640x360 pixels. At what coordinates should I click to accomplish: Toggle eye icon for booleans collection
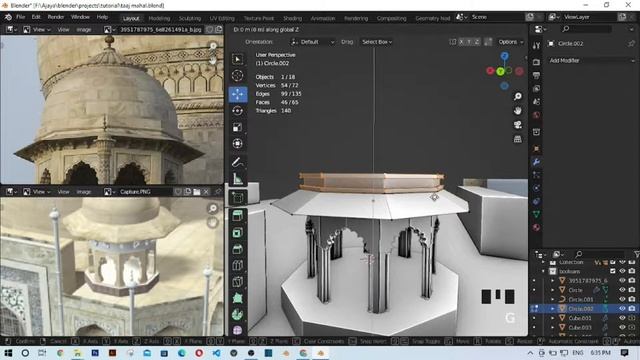622,271
